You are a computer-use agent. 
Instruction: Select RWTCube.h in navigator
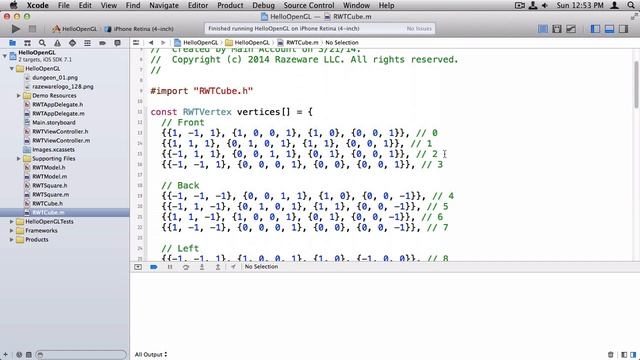(x=47, y=203)
